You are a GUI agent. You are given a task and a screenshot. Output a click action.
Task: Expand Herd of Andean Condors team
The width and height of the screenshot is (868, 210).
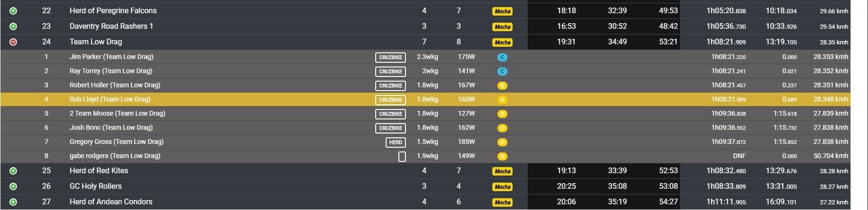pos(13,202)
